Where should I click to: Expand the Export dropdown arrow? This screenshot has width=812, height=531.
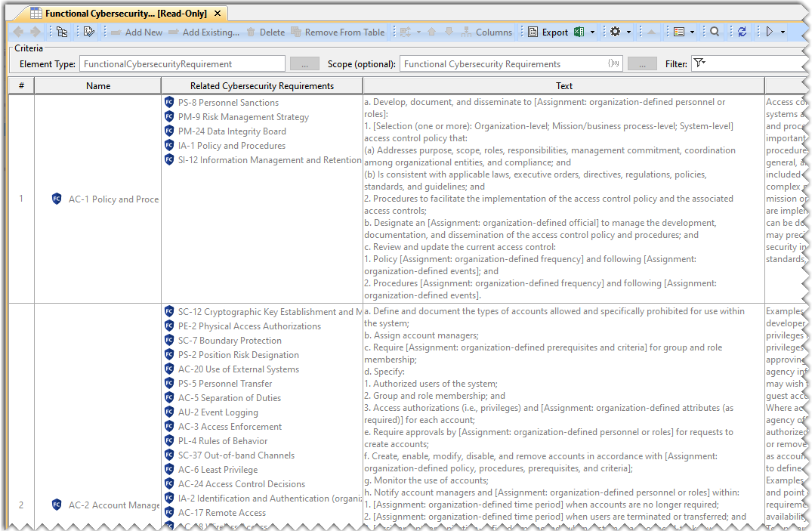[592, 32]
